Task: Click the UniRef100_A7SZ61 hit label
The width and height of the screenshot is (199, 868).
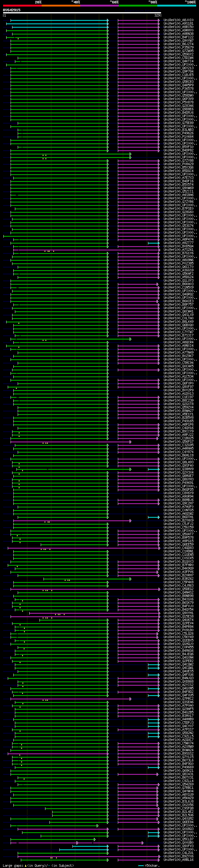Action: 178,250
